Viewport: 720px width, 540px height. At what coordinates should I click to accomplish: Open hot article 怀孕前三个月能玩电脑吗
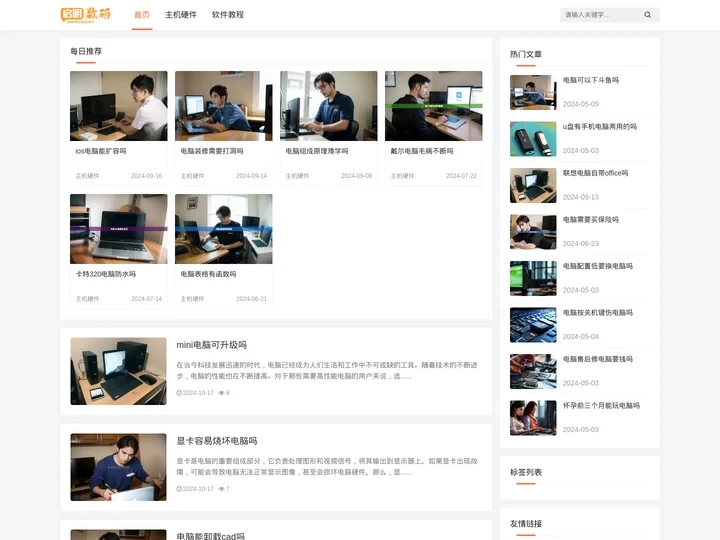click(x=601, y=405)
